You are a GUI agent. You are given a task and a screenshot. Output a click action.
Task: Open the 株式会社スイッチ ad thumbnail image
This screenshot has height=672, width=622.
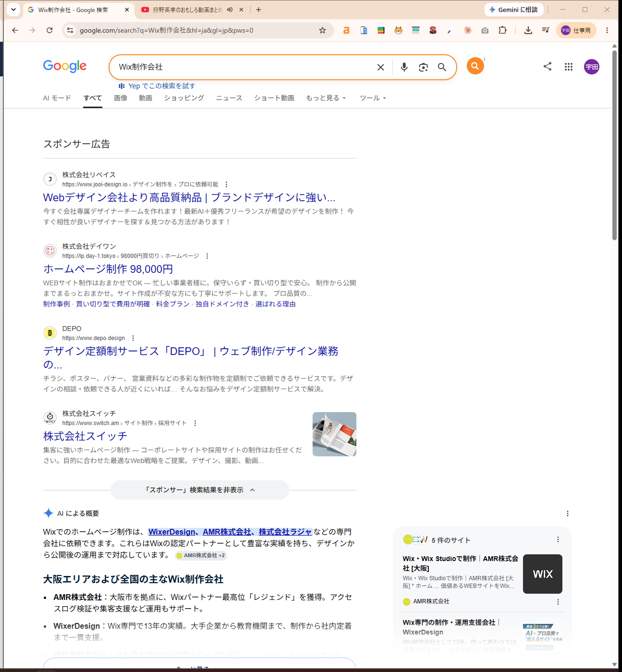[x=335, y=434]
